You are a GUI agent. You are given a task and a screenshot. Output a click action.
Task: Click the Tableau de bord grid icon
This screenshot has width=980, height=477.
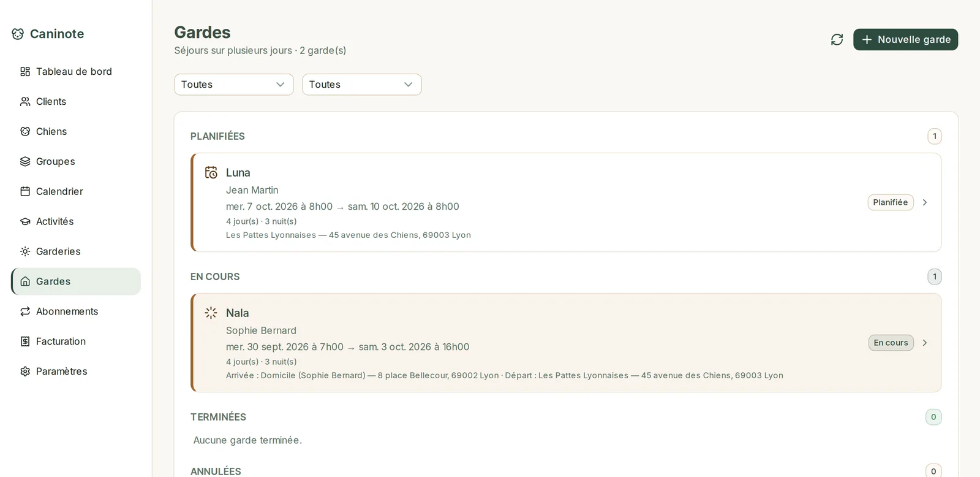click(25, 72)
